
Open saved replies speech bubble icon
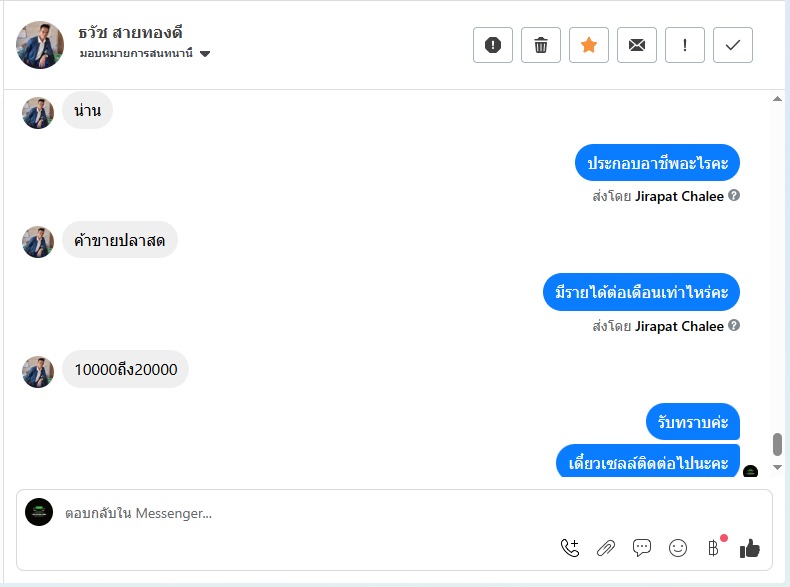tap(641, 548)
